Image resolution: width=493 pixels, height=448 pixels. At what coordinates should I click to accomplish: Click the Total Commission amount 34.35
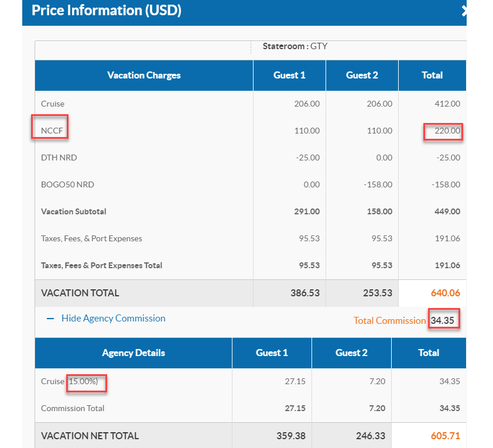click(x=444, y=320)
